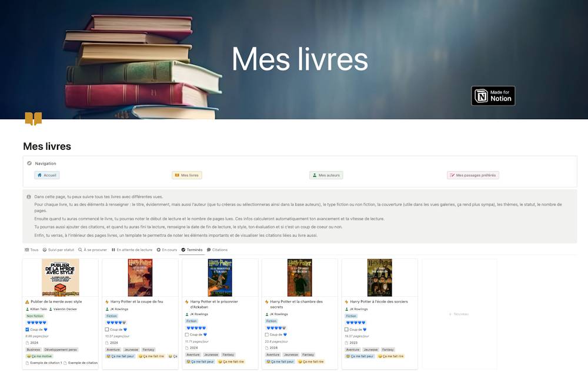
Task: Click the lightning icon beside Harry Potter et la coupe de feu
Action: (x=107, y=301)
